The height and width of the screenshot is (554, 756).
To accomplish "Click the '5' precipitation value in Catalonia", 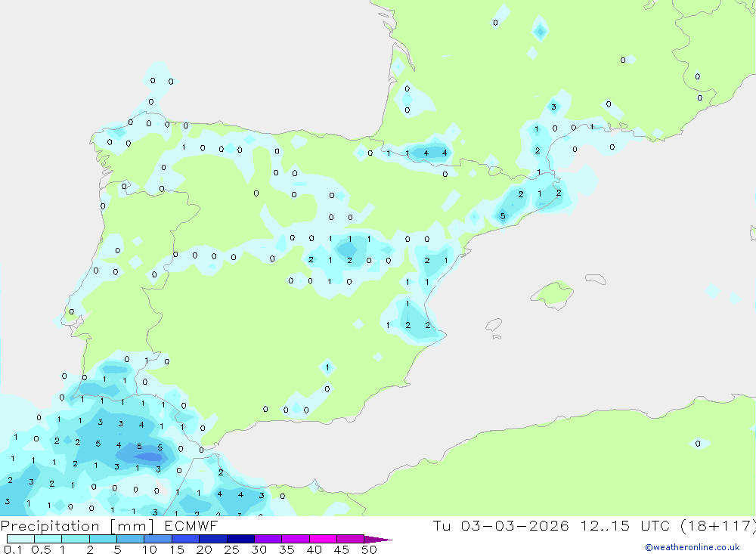I will click(503, 216).
